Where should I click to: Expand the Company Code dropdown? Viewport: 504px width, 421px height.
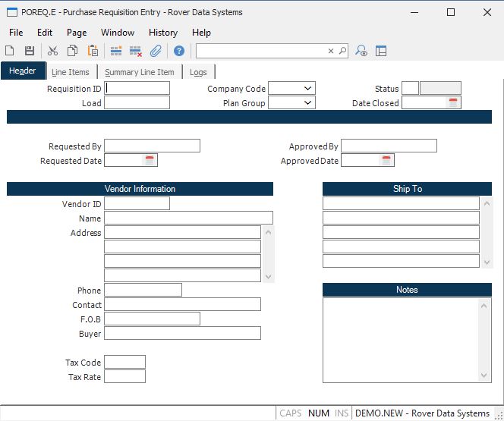(x=307, y=89)
